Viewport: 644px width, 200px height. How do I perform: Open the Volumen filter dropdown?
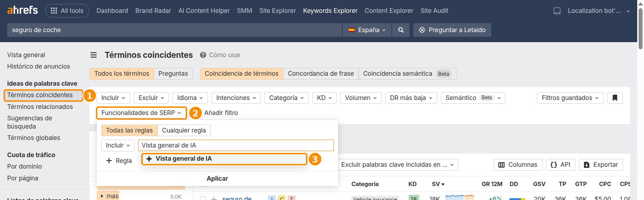click(x=361, y=98)
